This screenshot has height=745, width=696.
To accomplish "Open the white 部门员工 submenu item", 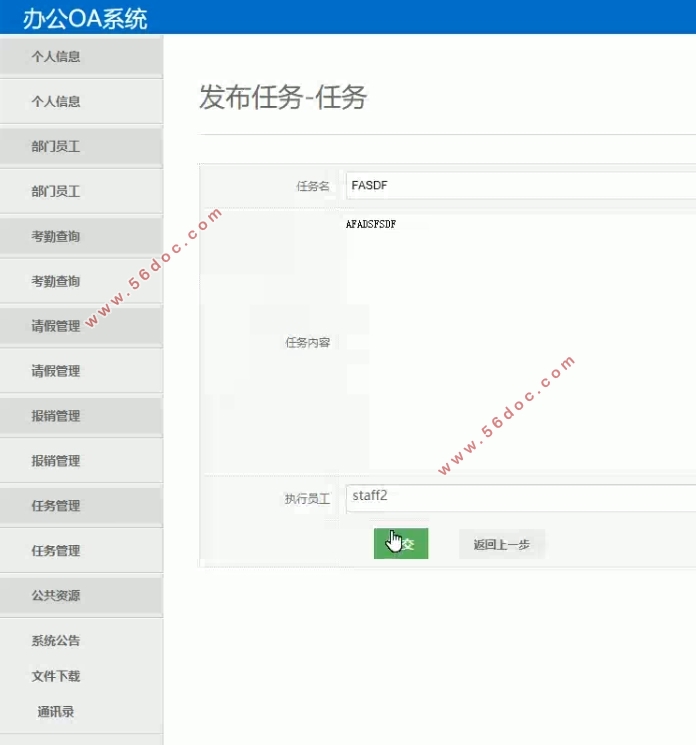I will coord(81,191).
